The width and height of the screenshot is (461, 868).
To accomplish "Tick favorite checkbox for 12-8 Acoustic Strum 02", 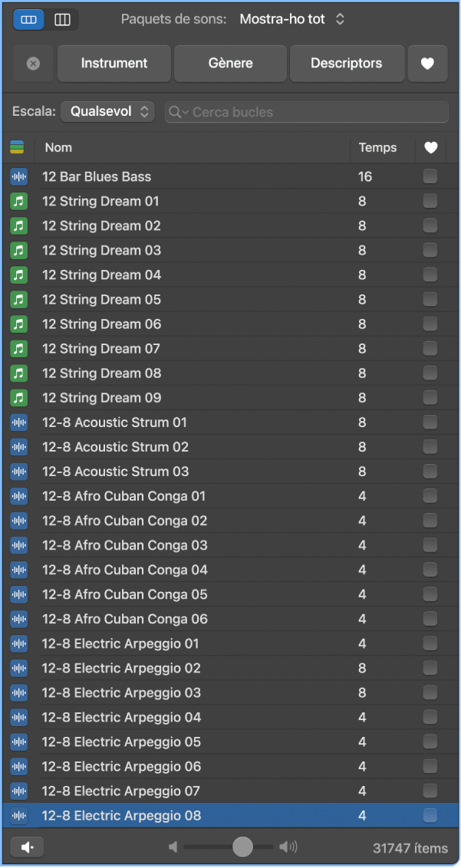I will tap(430, 447).
